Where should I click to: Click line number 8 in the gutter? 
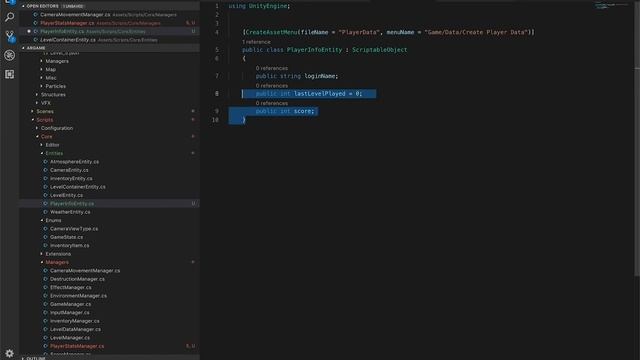pos(217,93)
